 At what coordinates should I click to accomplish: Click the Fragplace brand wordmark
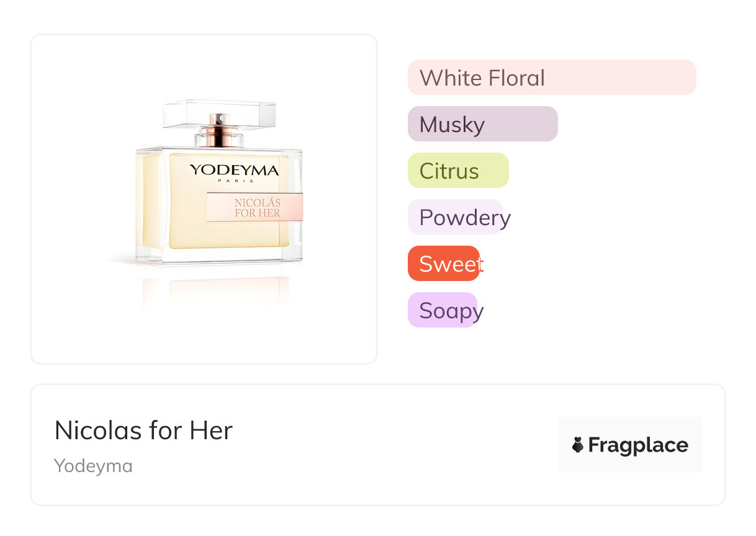pyautogui.click(x=638, y=445)
